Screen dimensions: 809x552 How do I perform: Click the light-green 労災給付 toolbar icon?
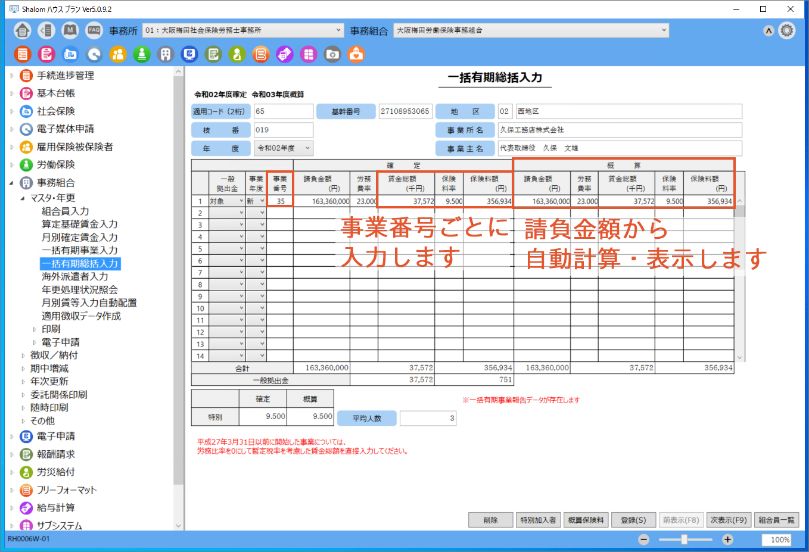[x=237, y=54]
